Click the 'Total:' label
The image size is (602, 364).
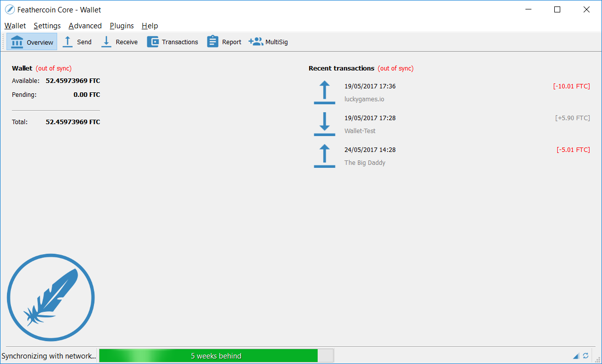pyautogui.click(x=20, y=122)
